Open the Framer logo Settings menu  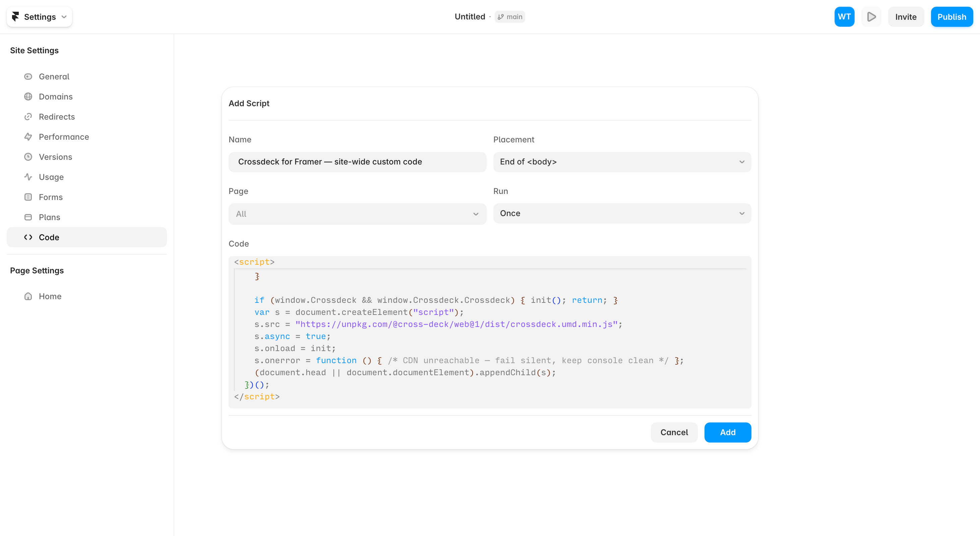(39, 17)
